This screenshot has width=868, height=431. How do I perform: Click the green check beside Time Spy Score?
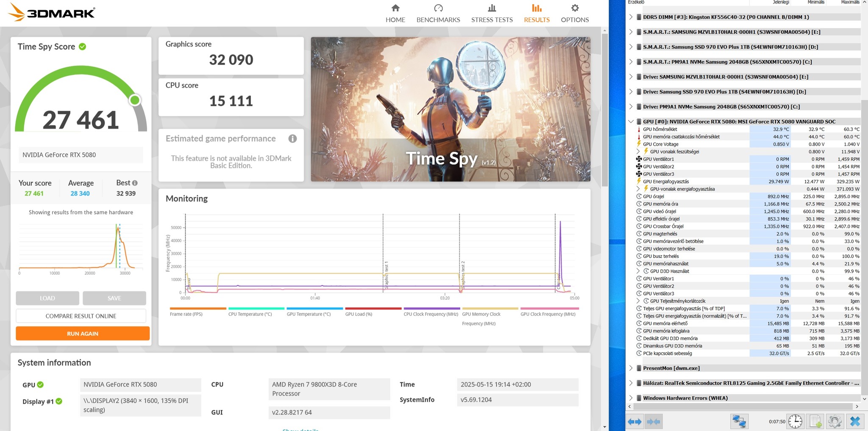tap(83, 47)
